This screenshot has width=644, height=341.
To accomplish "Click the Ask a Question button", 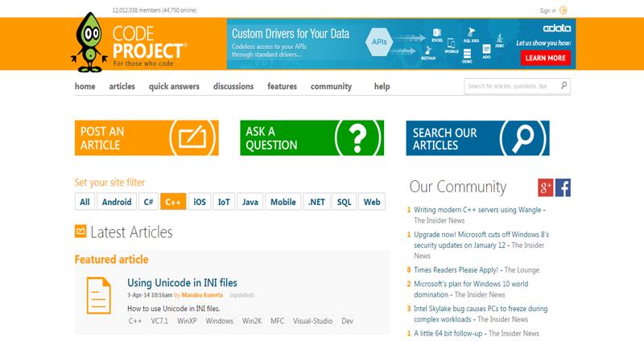I will (312, 138).
